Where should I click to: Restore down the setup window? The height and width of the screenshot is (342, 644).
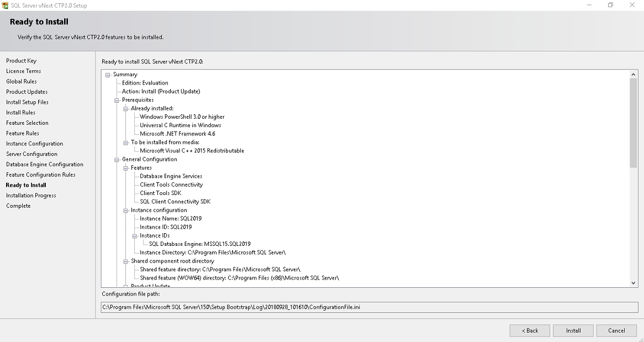pyautogui.click(x=610, y=5)
